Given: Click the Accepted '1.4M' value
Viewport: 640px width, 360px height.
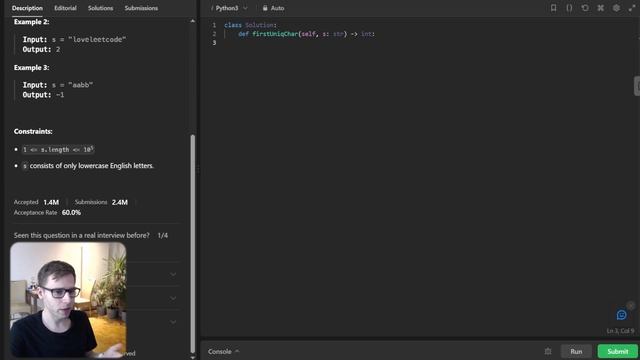Looking at the screenshot, I should (x=51, y=202).
